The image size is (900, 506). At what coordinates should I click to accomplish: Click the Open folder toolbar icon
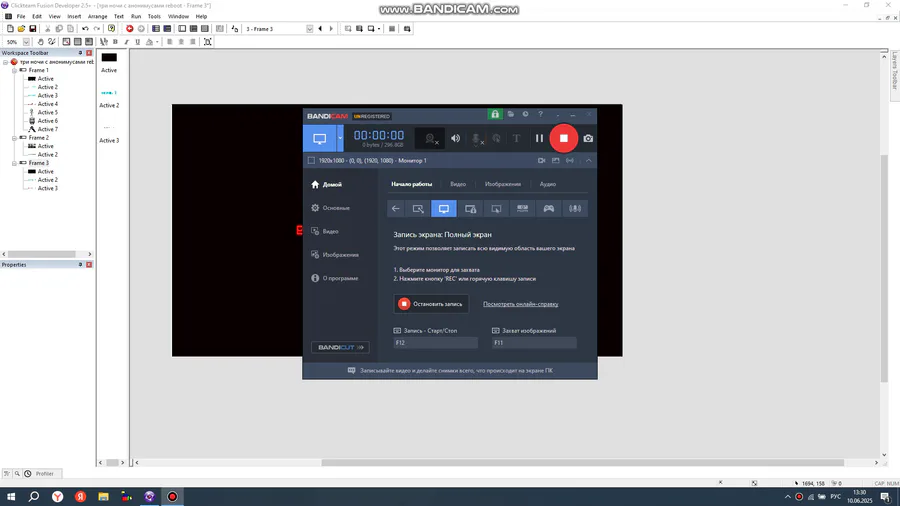pyautogui.click(x=21, y=29)
